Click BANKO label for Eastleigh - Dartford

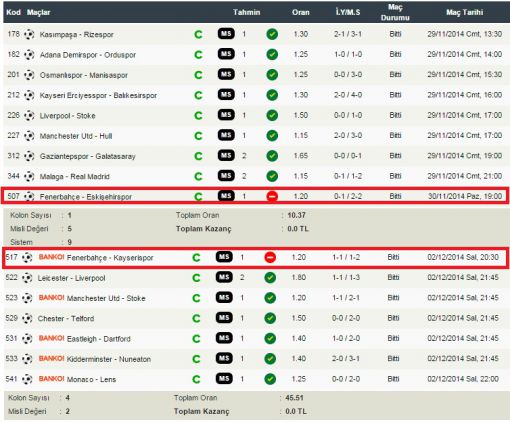tap(51, 338)
